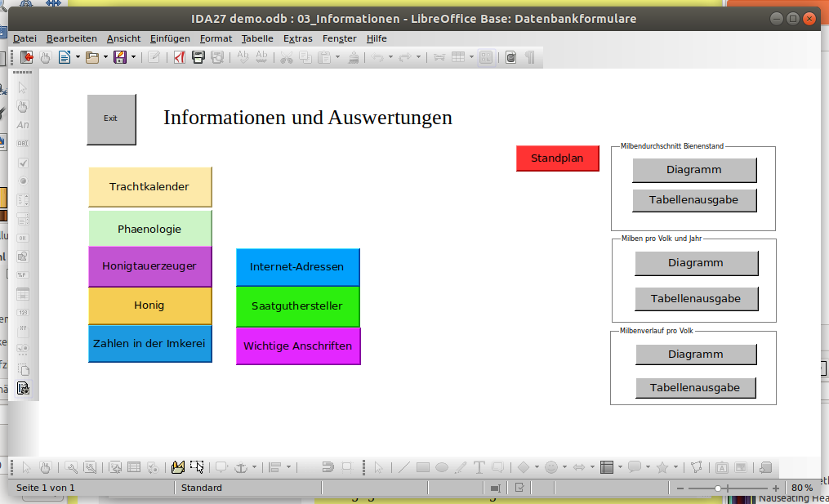The height and width of the screenshot is (504, 829).
Task: Click the purple save document icon
Action: (x=120, y=57)
